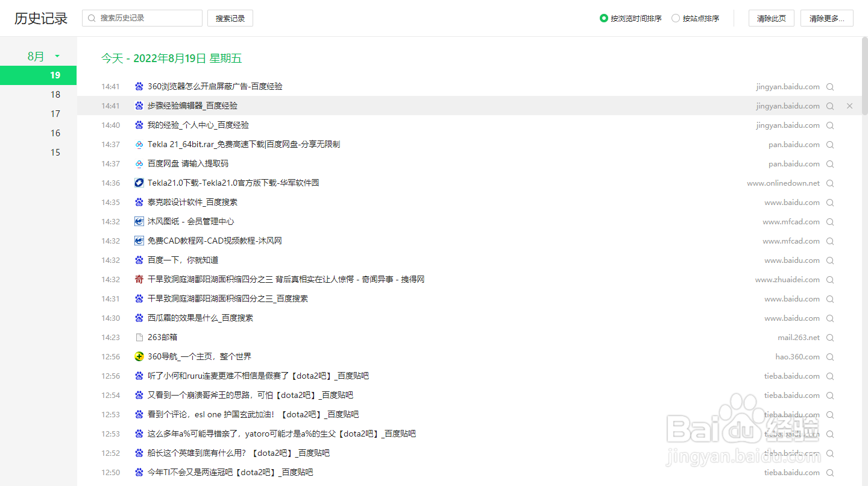868x486 pixels.
Task: Delete the 步骤经验编辑器 history entry
Action: click(x=850, y=106)
